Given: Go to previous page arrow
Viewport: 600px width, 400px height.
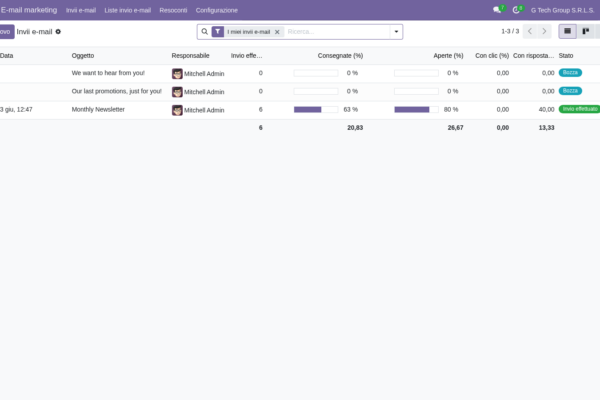Looking at the screenshot, I should pyautogui.click(x=530, y=31).
